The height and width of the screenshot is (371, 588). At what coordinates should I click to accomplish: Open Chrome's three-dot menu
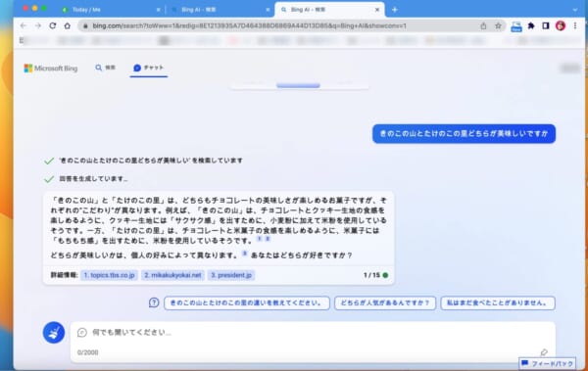coord(575,25)
